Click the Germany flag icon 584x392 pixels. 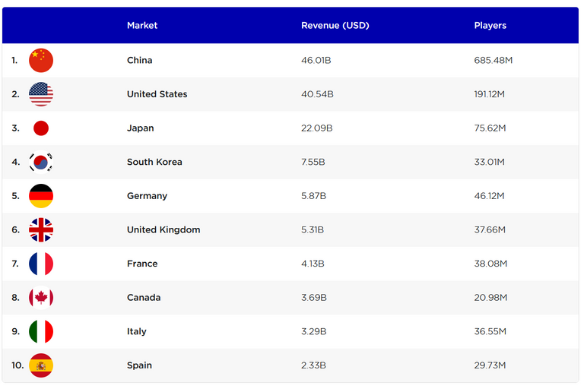[x=41, y=196]
